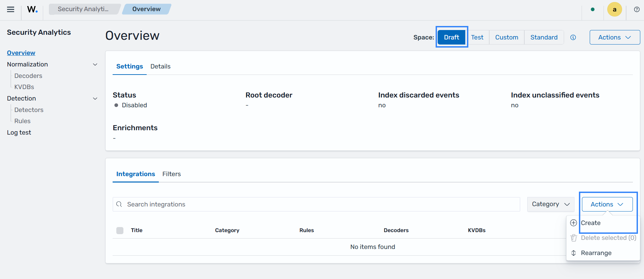Toggle the select-all checkbox in table header
Screen dimensions: 644x279
pyautogui.click(x=120, y=230)
